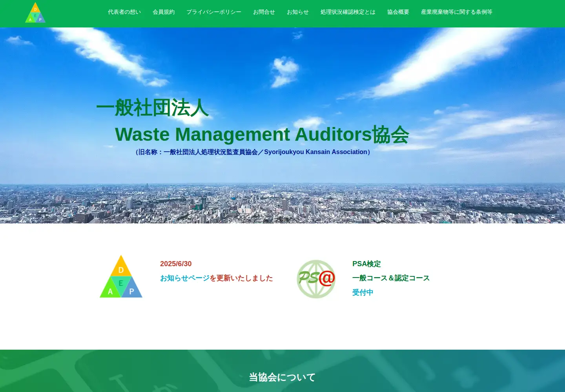Go to プライバシーポリシー page
Viewport: 565px width, 392px height.
pyautogui.click(x=214, y=12)
